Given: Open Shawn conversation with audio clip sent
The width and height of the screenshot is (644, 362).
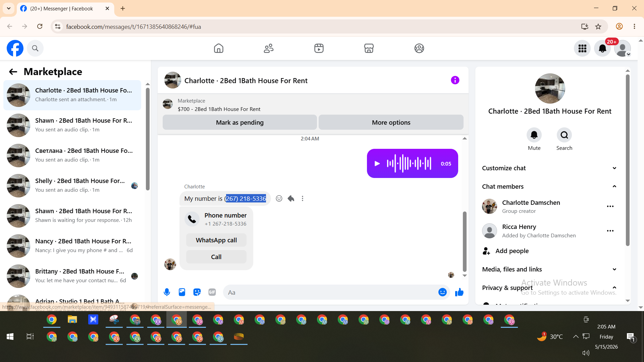Looking at the screenshot, I should 72,125.
